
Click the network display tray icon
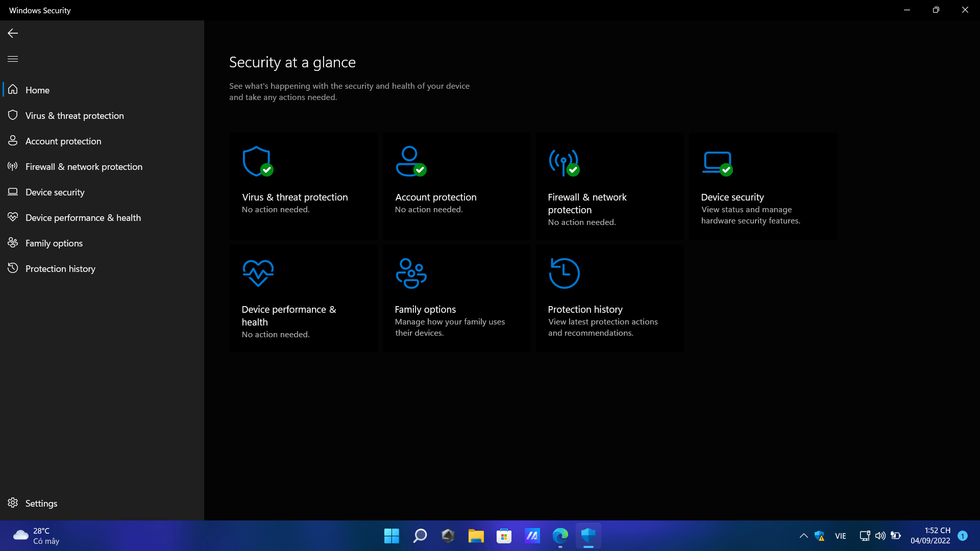click(865, 536)
